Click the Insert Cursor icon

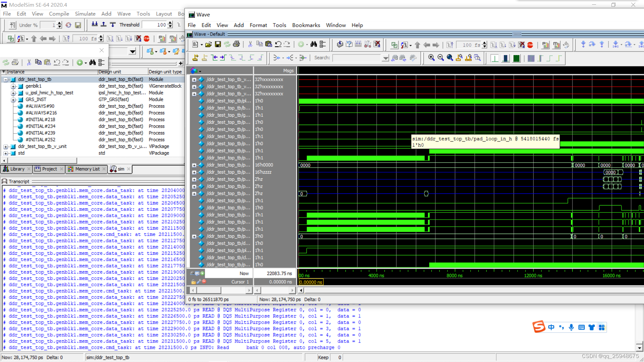[x=196, y=58]
